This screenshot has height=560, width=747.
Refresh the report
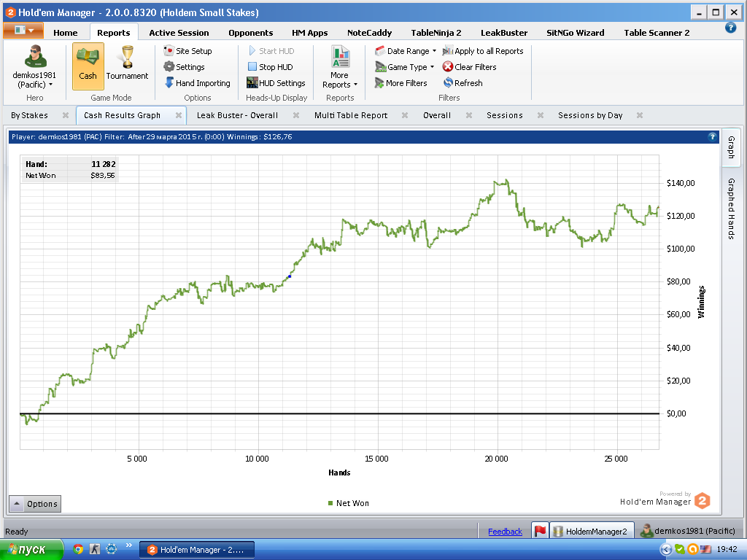pos(462,83)
